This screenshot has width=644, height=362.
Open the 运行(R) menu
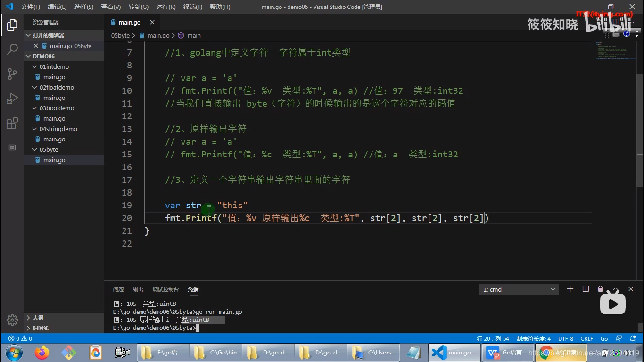(165, 7)
